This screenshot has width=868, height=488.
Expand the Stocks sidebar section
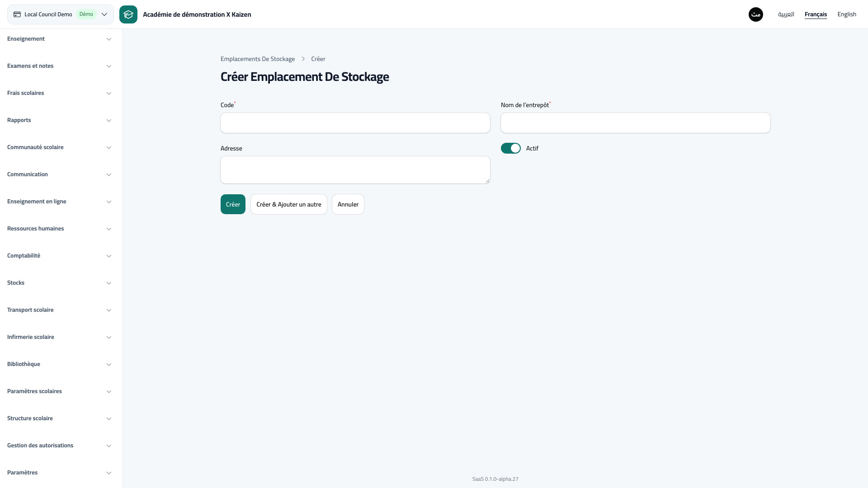pyautogui.click(x=59, y=283)
